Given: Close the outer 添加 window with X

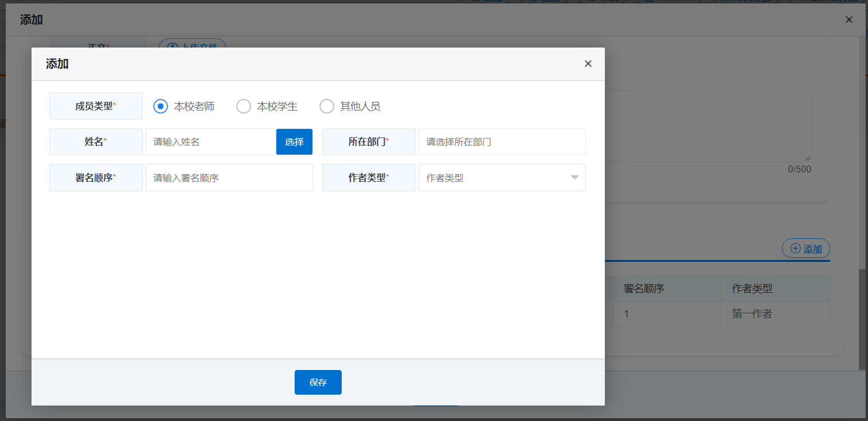Looking at the screenshot, I should click(x=849, y=20).
